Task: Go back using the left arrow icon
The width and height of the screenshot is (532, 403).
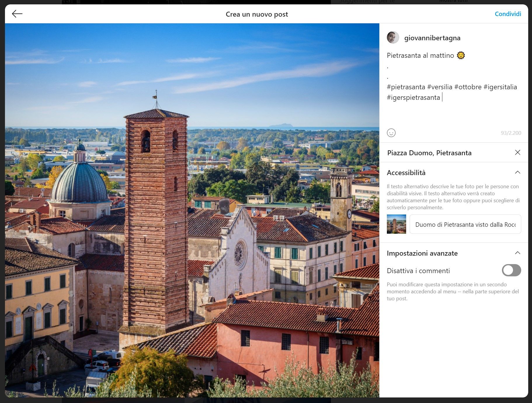Action: click(17, 14)
